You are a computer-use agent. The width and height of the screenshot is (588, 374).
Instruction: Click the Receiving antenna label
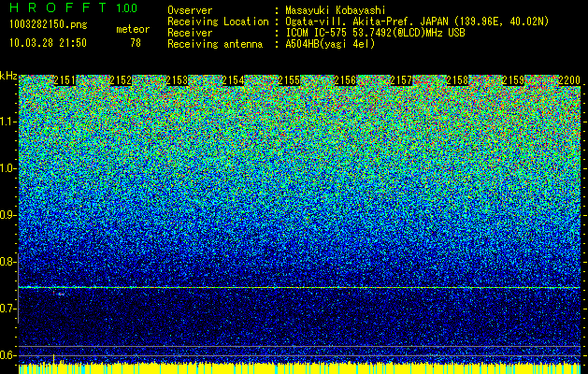click(215, 44)
